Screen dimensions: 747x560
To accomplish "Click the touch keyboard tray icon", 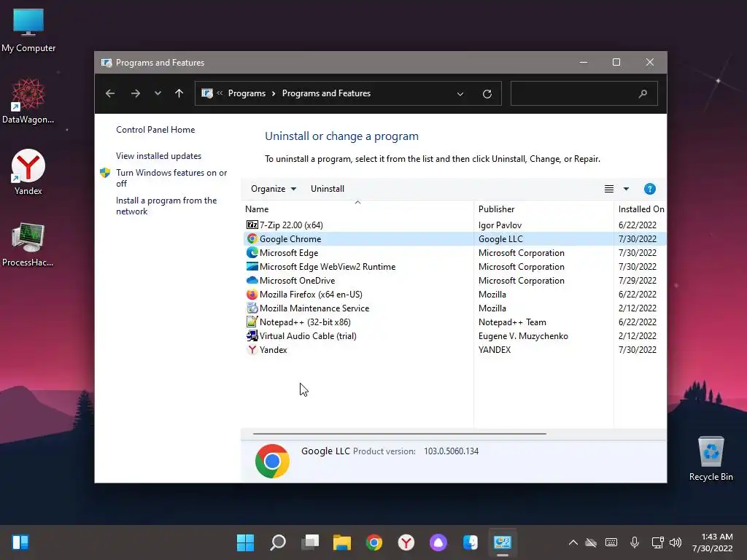I will coord(611,542).
